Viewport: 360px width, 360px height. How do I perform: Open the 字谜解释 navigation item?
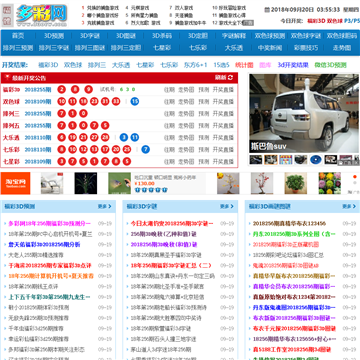click(x=234, y=36)
